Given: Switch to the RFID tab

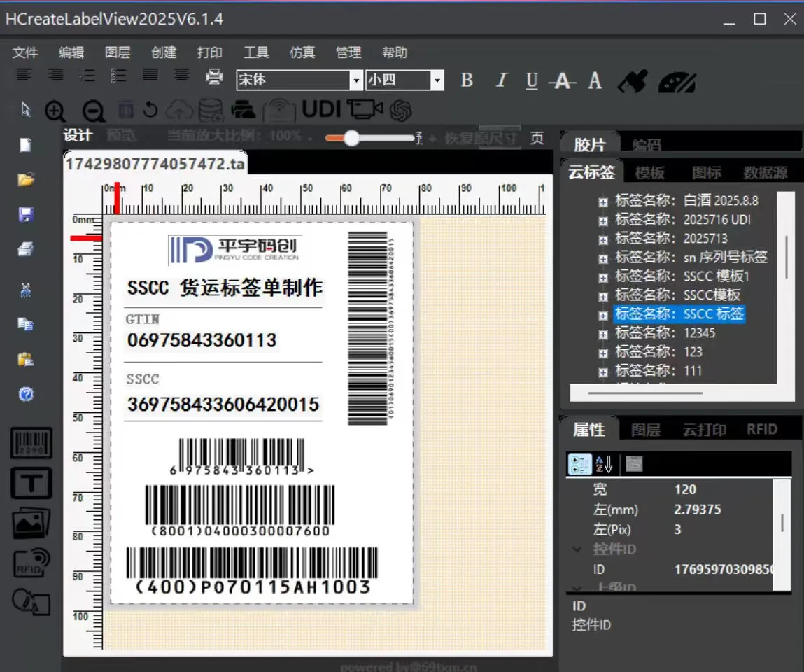Looking at the screenshot, I should 762,429.
